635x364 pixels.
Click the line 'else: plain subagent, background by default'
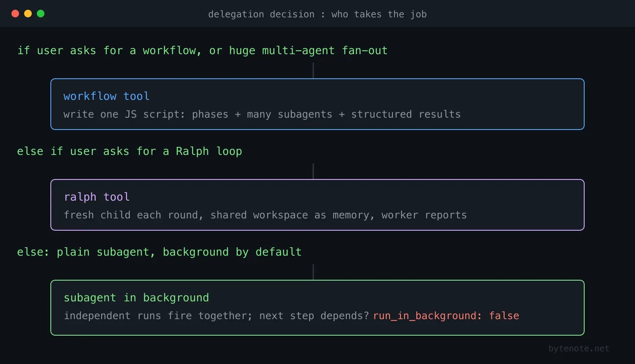(159, 252)
